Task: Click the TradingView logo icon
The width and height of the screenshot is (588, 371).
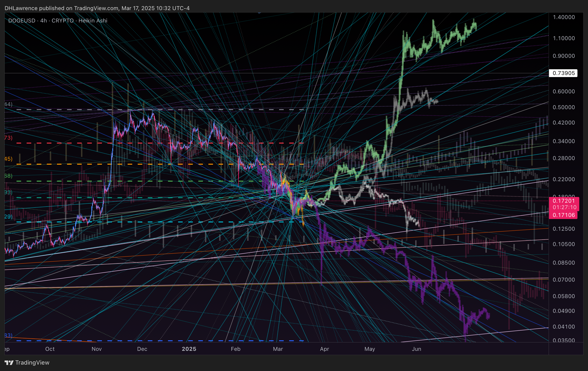Action: click(9, 363)
